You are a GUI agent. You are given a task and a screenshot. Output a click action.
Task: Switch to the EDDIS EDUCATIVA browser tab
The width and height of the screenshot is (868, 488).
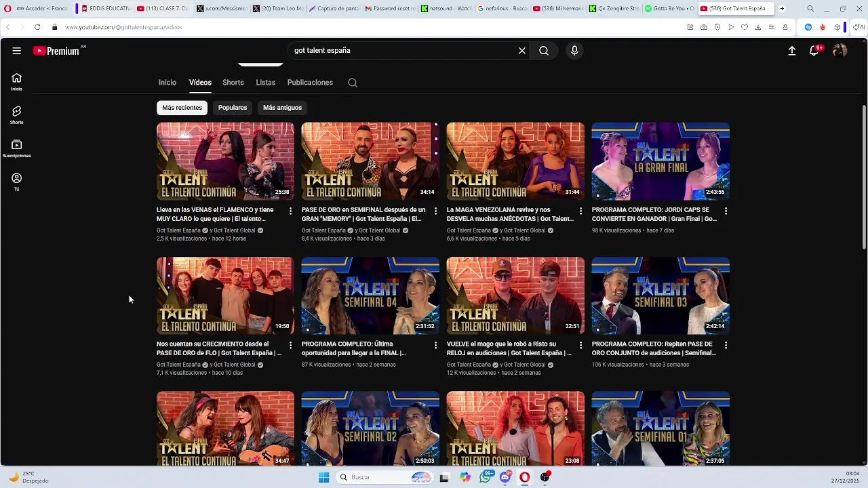pyautogui.click(x=105, y=9)
